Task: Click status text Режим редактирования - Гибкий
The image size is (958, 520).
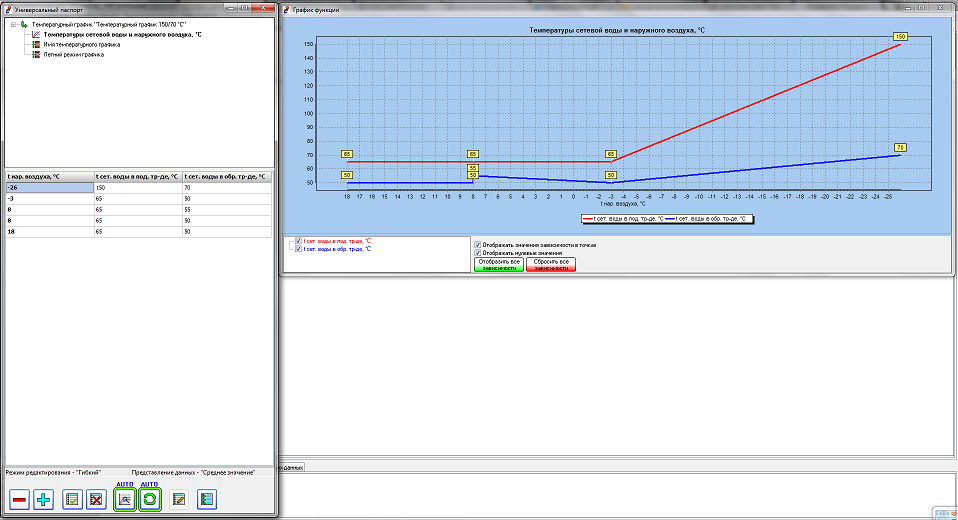Action: (54, 472)
